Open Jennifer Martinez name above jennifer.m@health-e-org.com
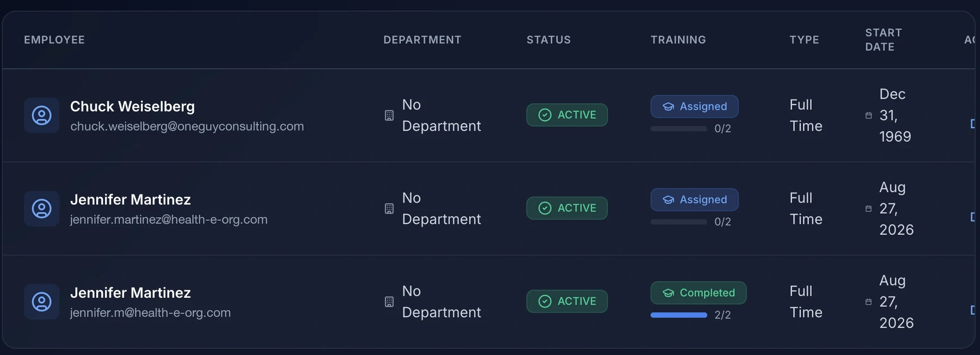980x355 pixels. point(131,292)
